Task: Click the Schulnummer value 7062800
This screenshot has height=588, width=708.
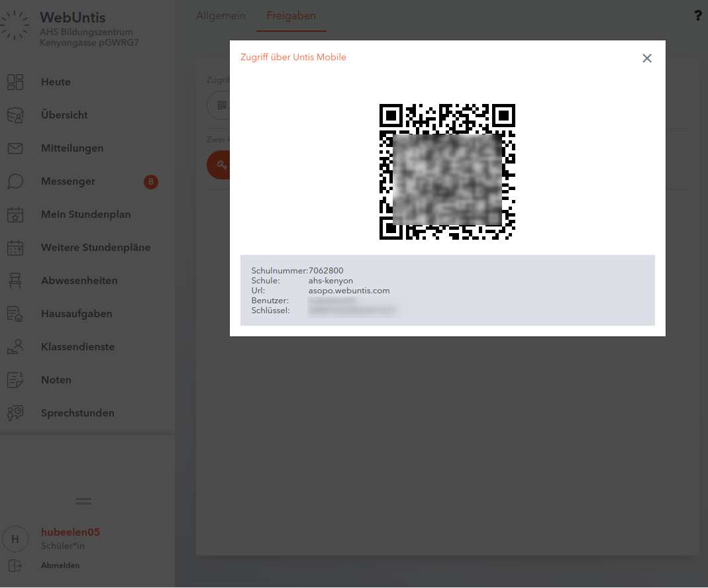Action: point(326,271)
